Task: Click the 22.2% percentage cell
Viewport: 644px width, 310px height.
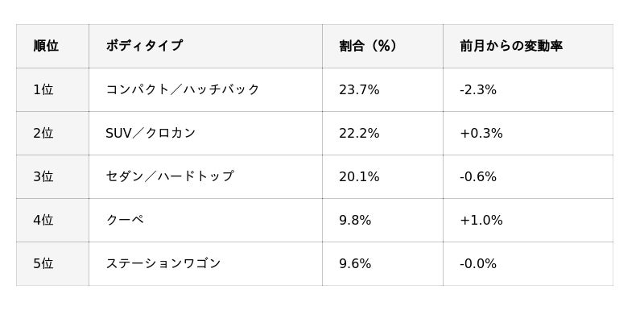Action: coord(382,133)
